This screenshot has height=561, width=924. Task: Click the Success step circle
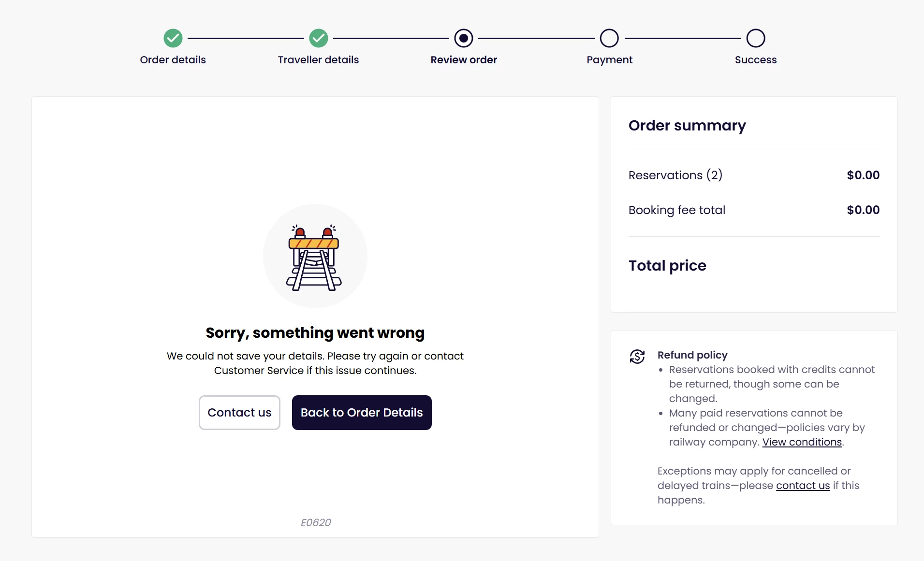tap(755, 38)
